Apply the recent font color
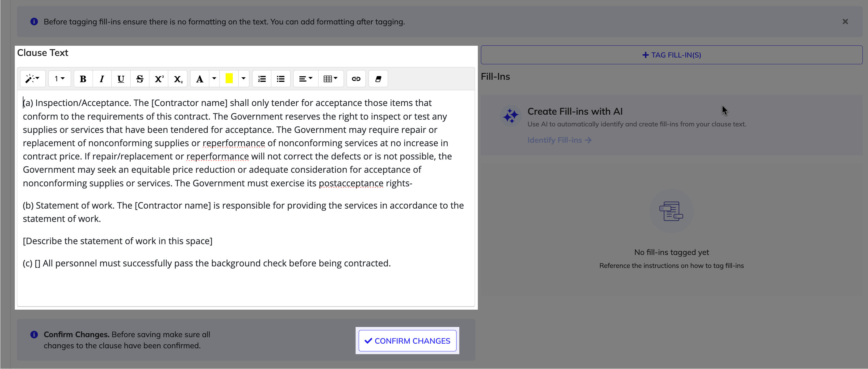Viewport: 868px width, 369px height. pyautogui.click(x=199, y=79)
